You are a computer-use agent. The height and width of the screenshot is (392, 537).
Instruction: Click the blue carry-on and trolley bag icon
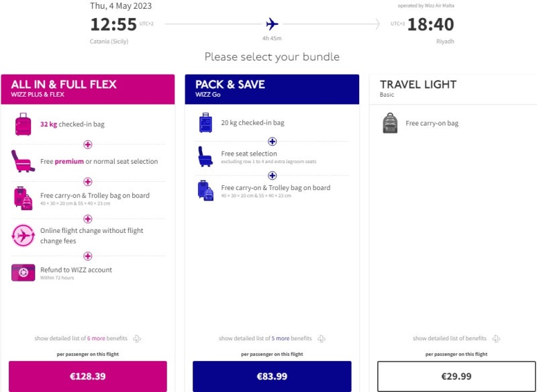(x=205, y=191)
